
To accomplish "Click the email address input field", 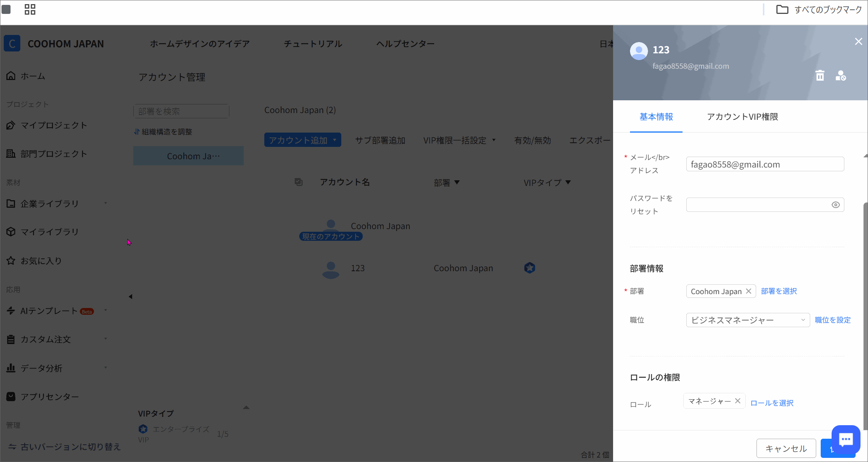I will [x=765, y=164].
